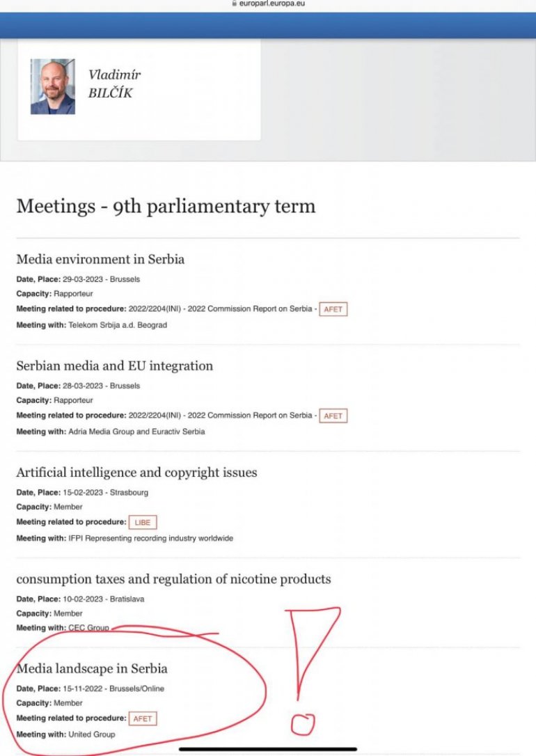Open the Media landscape in Serbia meeting
This screenshot has width=536, height=756.
pyautogui.click(x=92, y=669)
